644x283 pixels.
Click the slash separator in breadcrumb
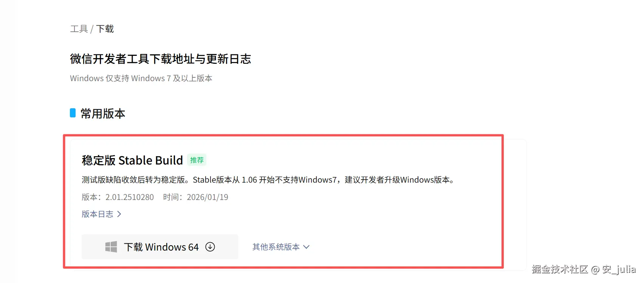click(92, 29)
